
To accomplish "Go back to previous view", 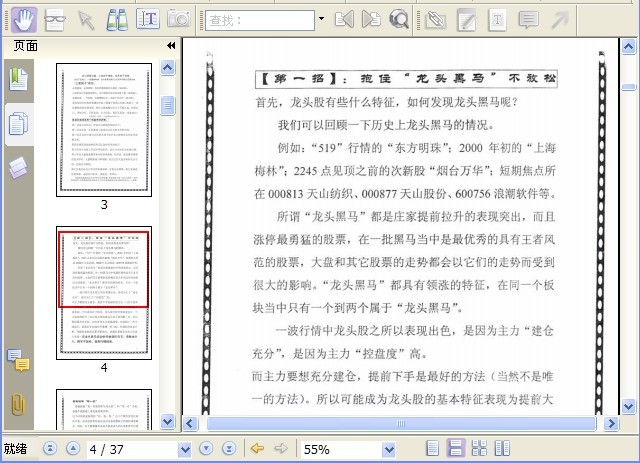I will pyautogui.click(x=257, y=449).
